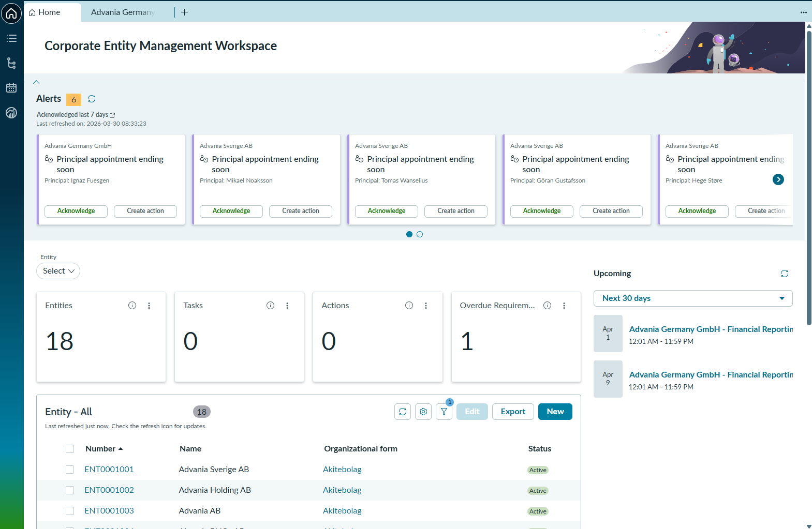The height and width of the screenshot is (529, 812).
Task: Open Overdue Requirements card options menu
Action: 564,306
